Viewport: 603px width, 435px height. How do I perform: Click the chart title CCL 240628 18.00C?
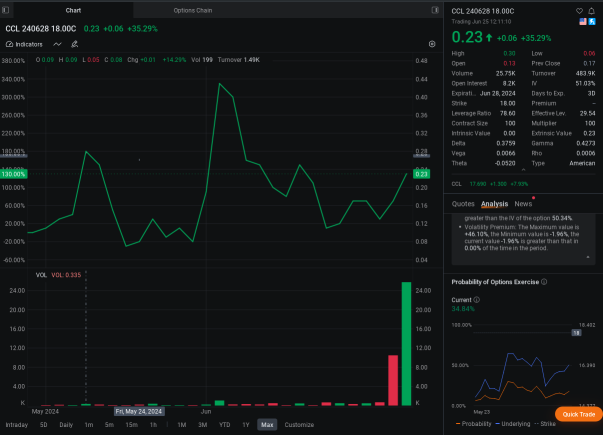pos(41,29)
